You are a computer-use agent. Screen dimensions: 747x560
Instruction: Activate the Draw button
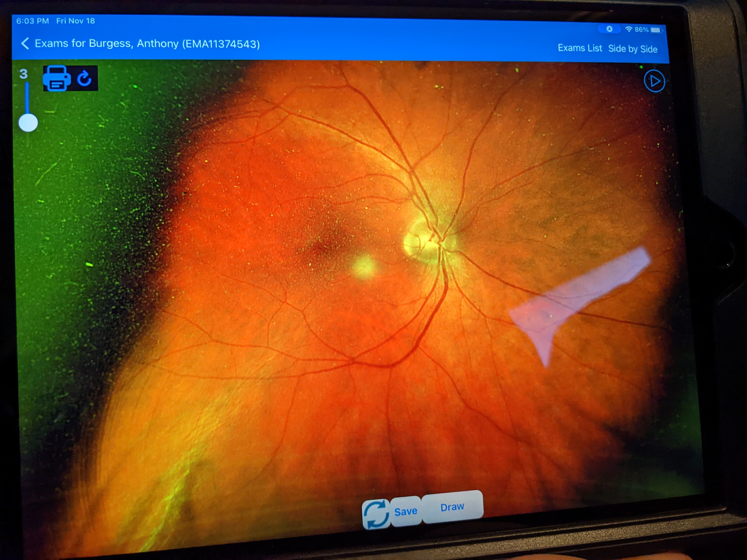(452, 507)
